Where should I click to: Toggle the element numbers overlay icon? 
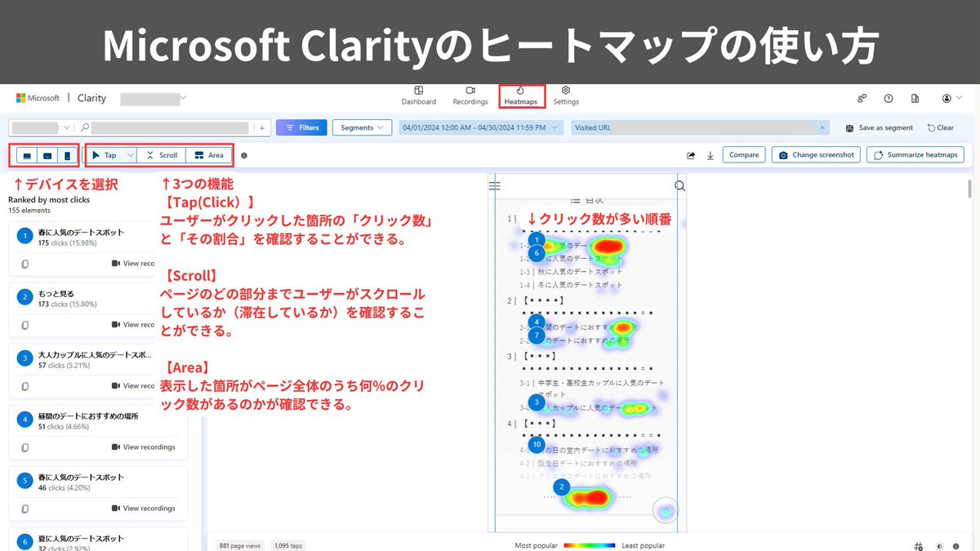[x=919, y=545]
